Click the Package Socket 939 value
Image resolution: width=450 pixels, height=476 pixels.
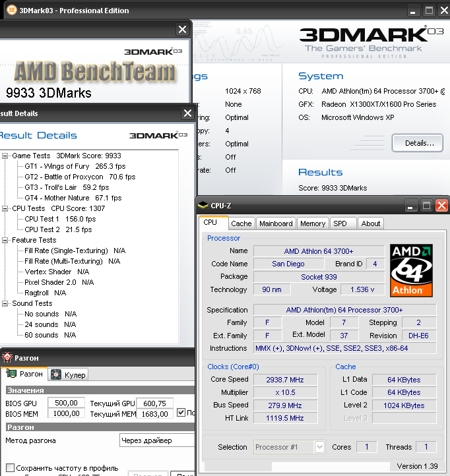pyautogui.click(x=319, y=277)
